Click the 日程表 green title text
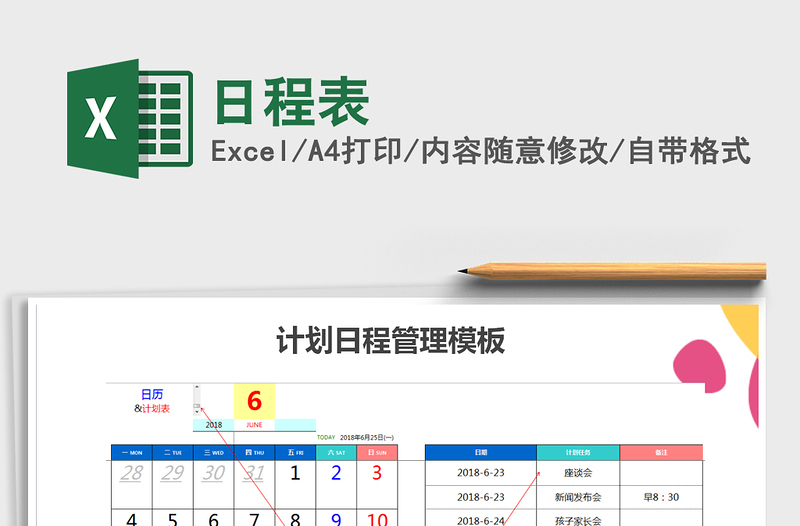Viewport: 800px width, 526px height. [x=292, y=101]
